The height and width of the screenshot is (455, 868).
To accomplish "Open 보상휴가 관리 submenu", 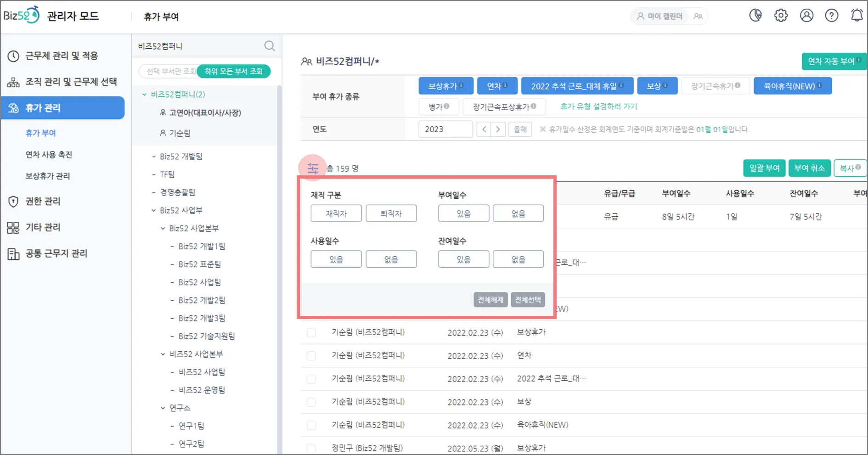I will point(48,176).
